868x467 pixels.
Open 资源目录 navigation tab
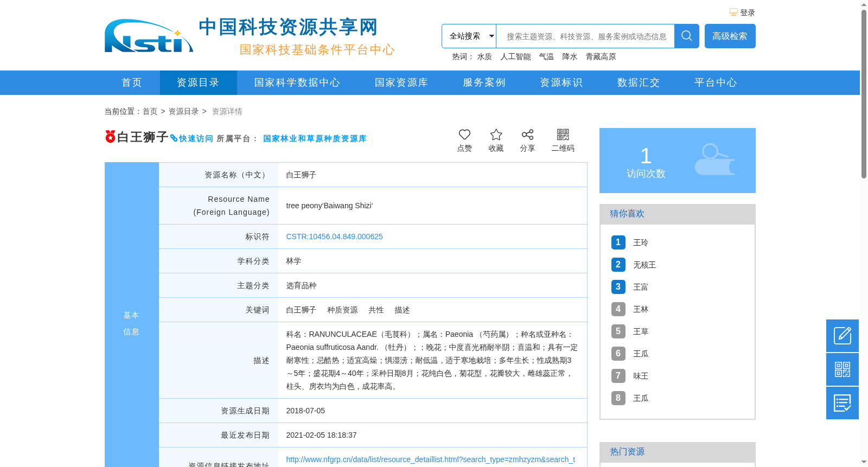pos(198,82)
